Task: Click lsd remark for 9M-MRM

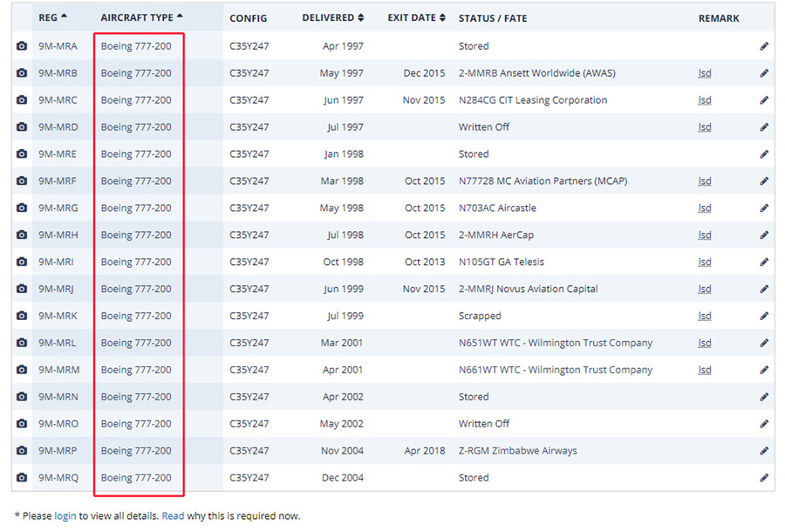Action: 705,370
